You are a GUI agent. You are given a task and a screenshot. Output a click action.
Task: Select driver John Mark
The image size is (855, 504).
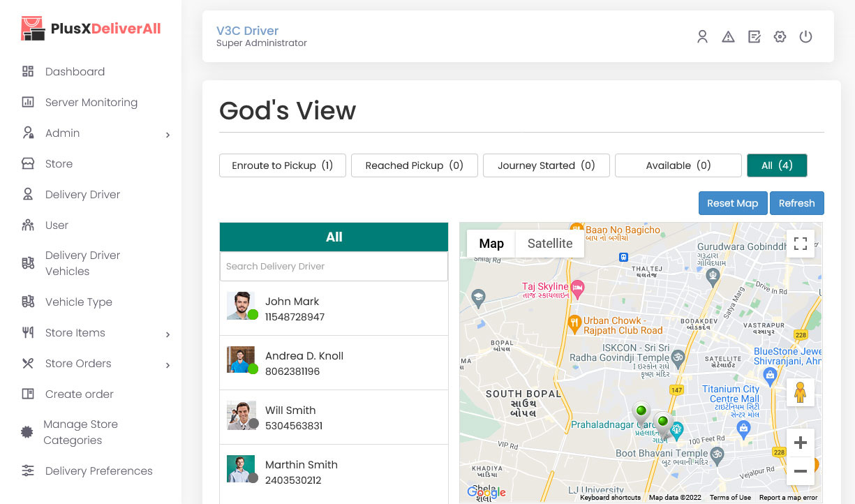click(x=334, y=309)
